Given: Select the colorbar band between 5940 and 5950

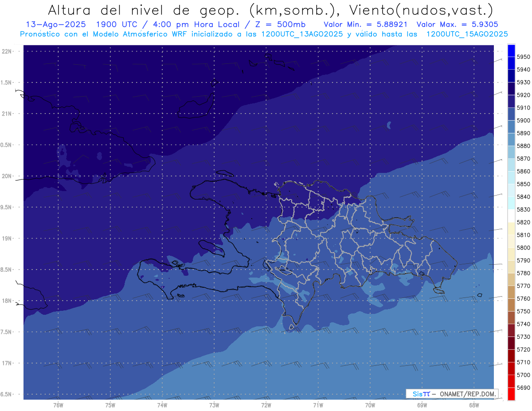Looking at the screenshot, I should click(x=511, y=63).
